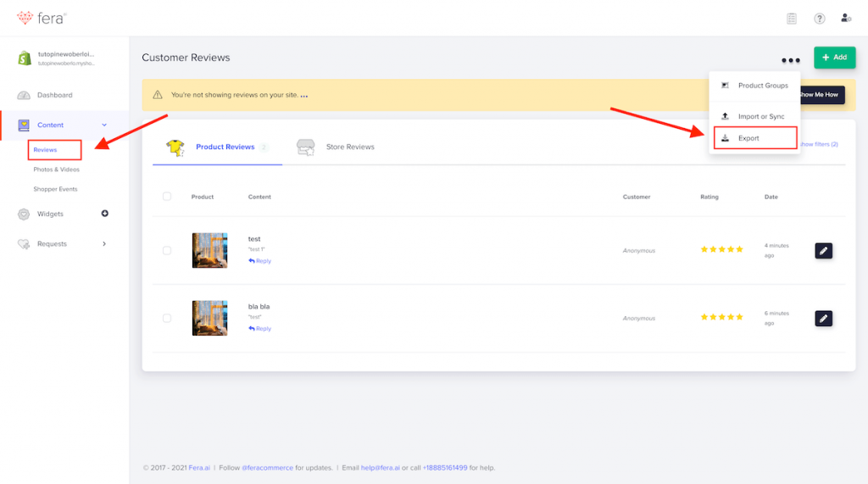Click the Import or Sync upload icon
868x484 pixels.
click(726, 116)
